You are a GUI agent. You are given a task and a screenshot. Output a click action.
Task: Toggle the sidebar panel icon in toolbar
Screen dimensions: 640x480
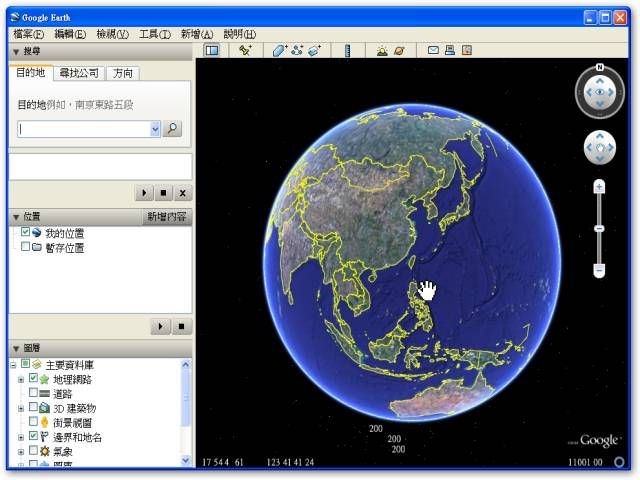211,50
